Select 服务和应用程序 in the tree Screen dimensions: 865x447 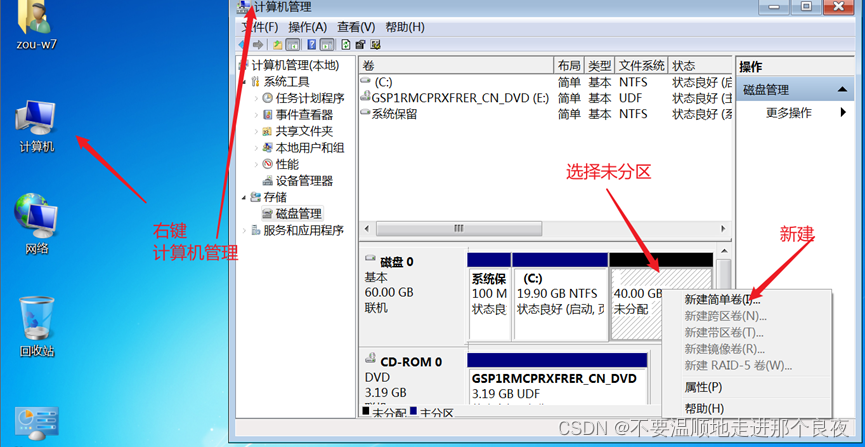point(303,230)
